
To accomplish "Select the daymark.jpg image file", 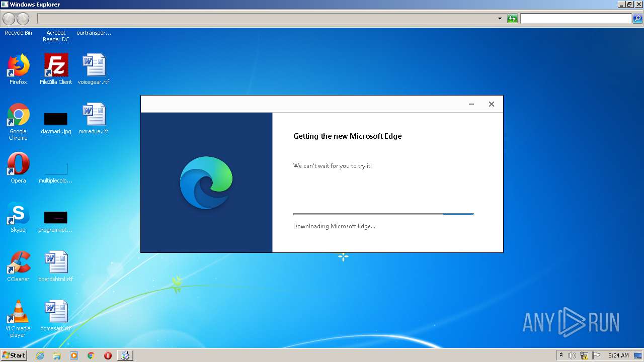I will [x=56, y=123].
